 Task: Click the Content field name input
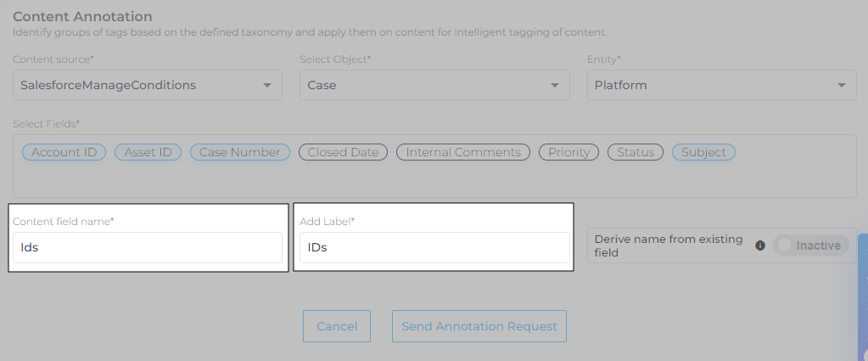coord(148,248)
